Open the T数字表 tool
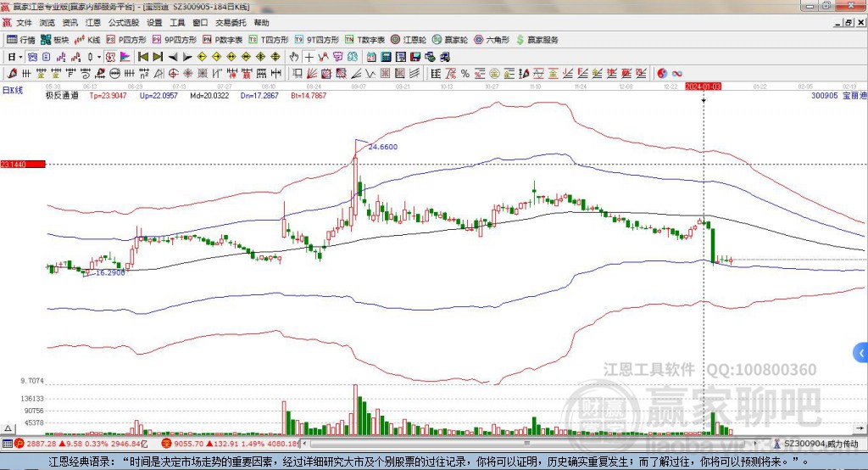868x470 pixels. 364,40
